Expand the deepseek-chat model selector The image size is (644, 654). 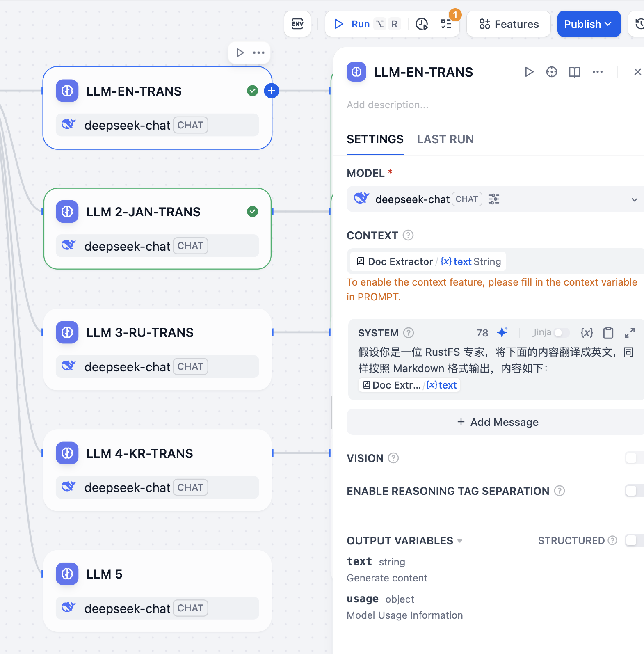(634, 199)
